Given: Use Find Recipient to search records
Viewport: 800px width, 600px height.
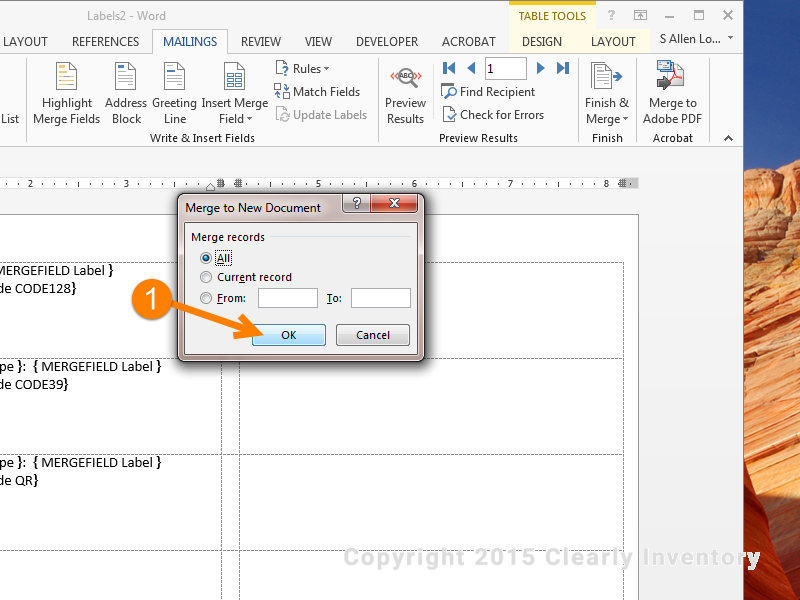Looking at the screenshot, I should (x=488, y=91).
